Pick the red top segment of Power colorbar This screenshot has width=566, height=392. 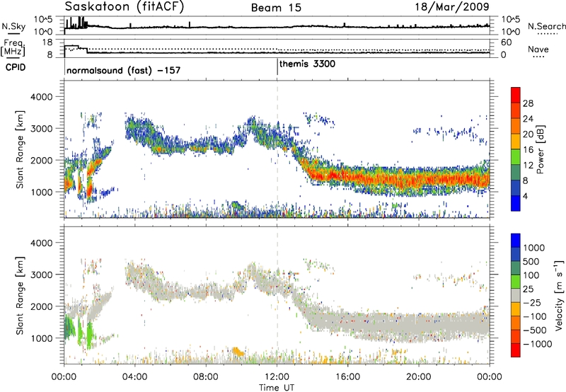(516, 95)
